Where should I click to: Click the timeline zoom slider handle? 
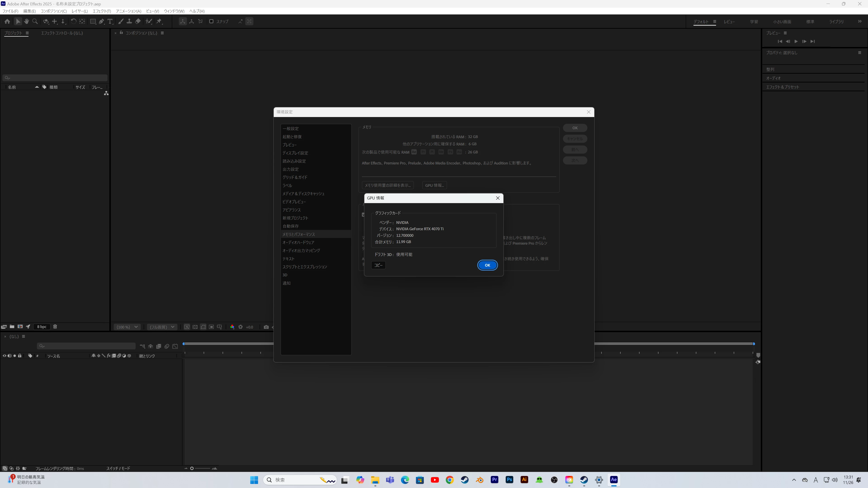tap(192, 469)
